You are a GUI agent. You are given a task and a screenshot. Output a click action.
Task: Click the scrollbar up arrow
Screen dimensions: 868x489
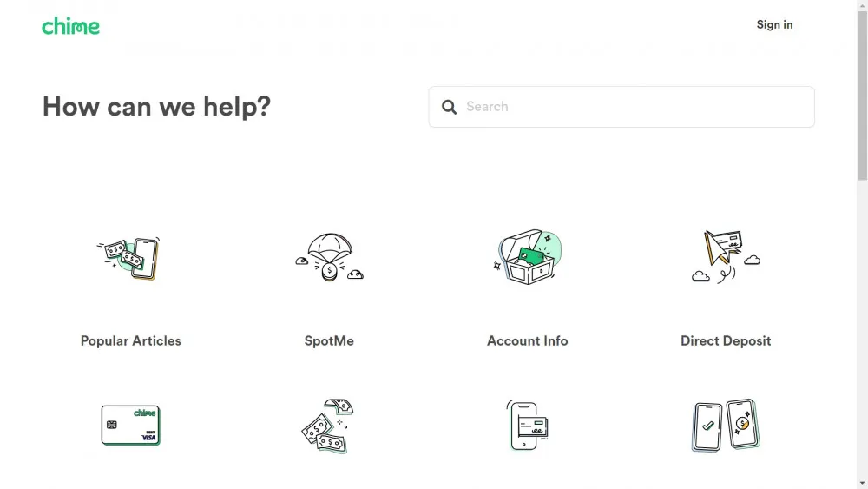point(863,5)
